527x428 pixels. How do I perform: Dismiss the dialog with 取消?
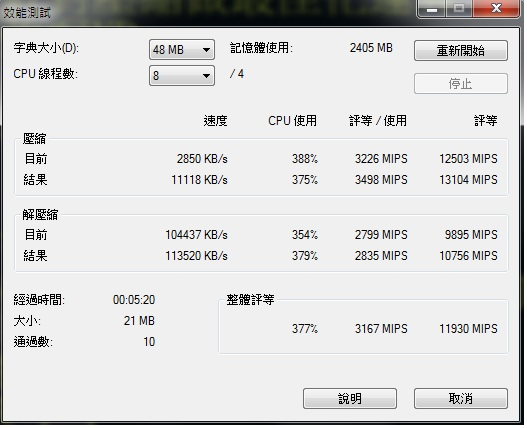[460, 399]
